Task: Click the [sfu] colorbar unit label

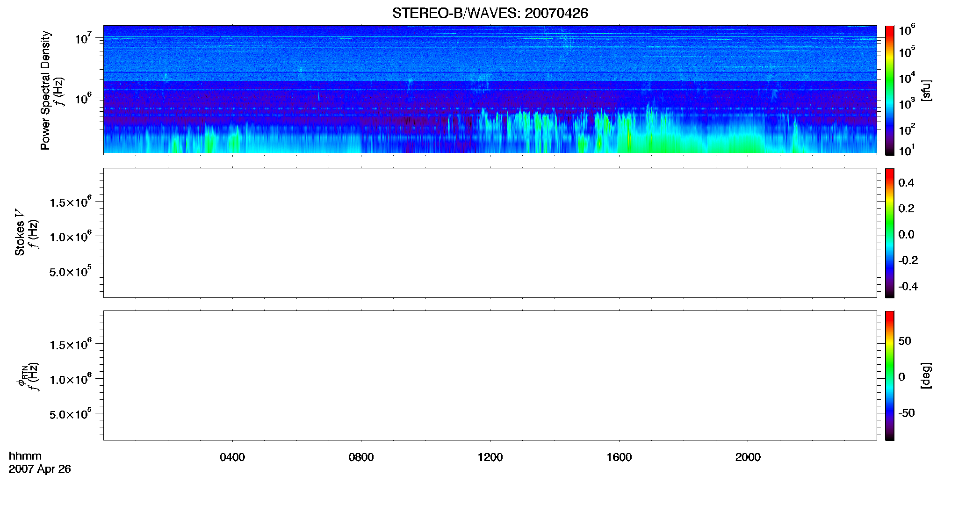Action: [x=926, y=90]
